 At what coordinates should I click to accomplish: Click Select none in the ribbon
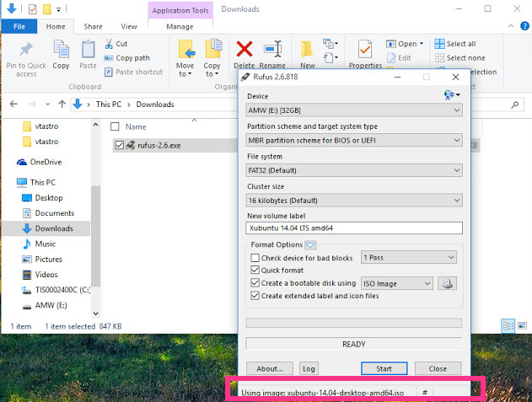click(459, 58)
